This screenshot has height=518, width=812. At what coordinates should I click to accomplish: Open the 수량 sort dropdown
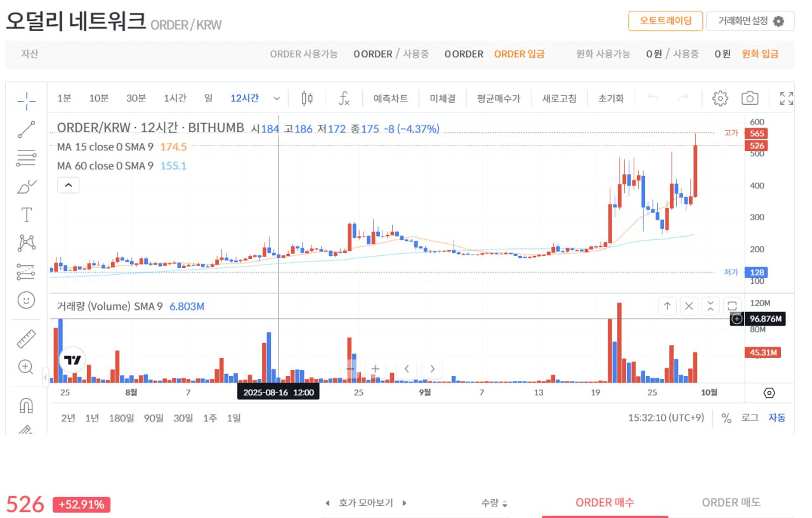[495, 503]
